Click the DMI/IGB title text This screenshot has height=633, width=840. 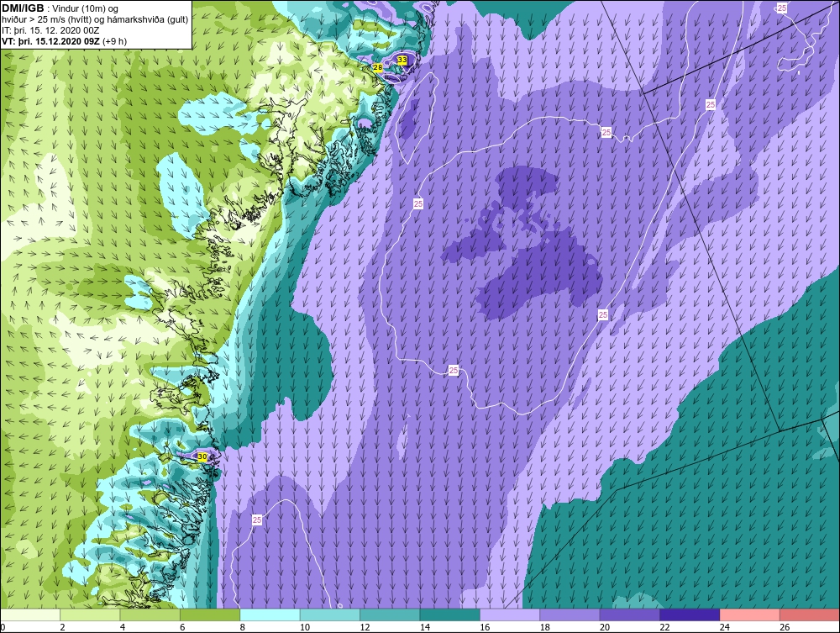tap(23, 8)
